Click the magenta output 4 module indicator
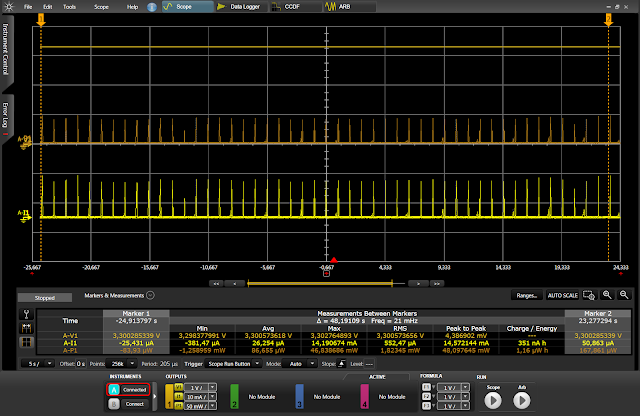The height and width of the screenshot is (416, 640). click(x=364, y=396)
